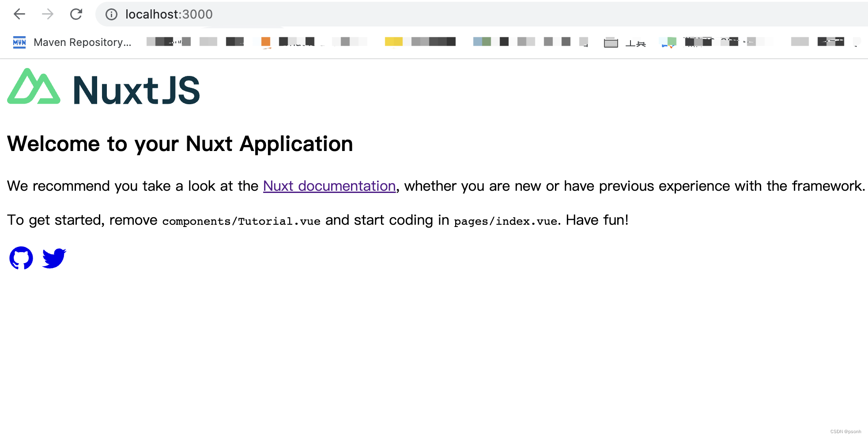Reload the localhost page
Screen dimensions: 868x438
point(76,14)
